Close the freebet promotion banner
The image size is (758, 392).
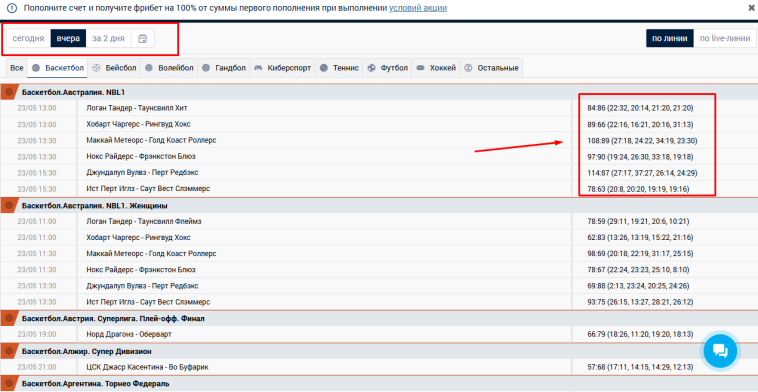[751, 8]
